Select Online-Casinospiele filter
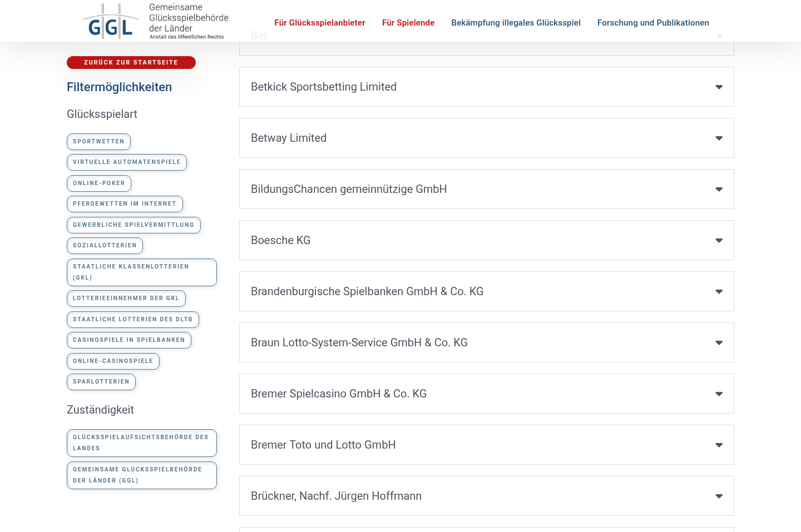801x532 pixels. 113,361
